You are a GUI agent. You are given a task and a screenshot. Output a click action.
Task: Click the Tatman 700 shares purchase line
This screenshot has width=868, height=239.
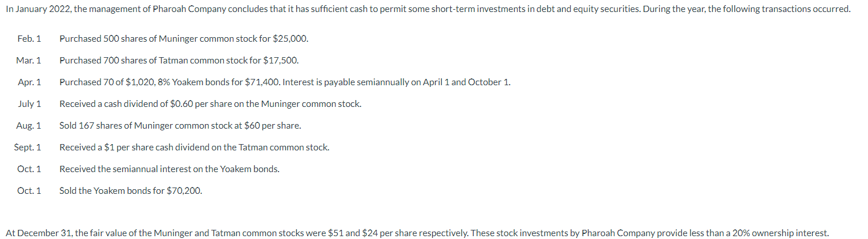click(x=179, y=61)
